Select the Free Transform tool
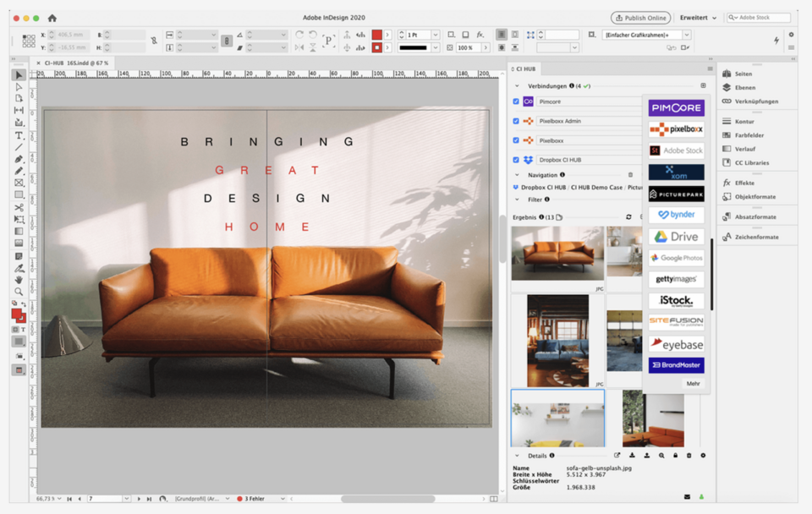 tap(19, 220)
